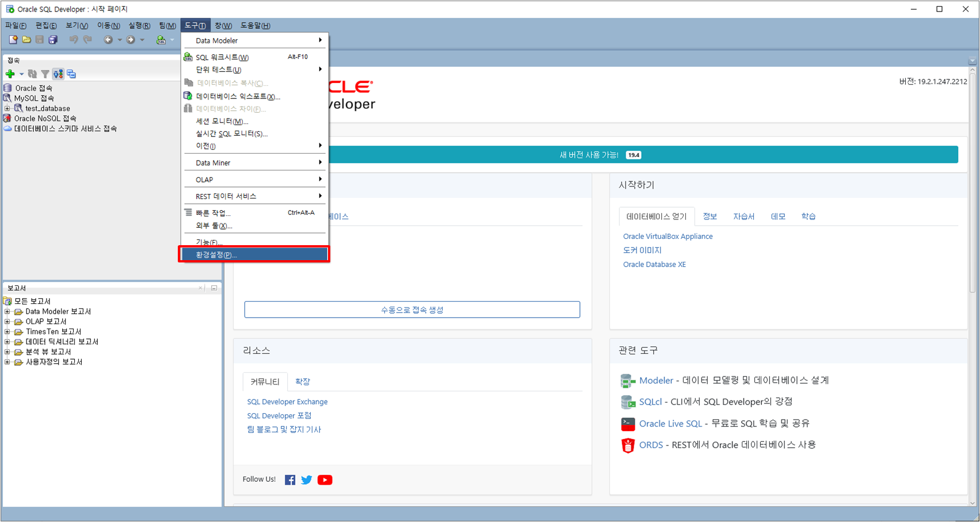This screenshot has height=522, width=980.
Task: Switch to the 정보 tab
Action: 710,216
